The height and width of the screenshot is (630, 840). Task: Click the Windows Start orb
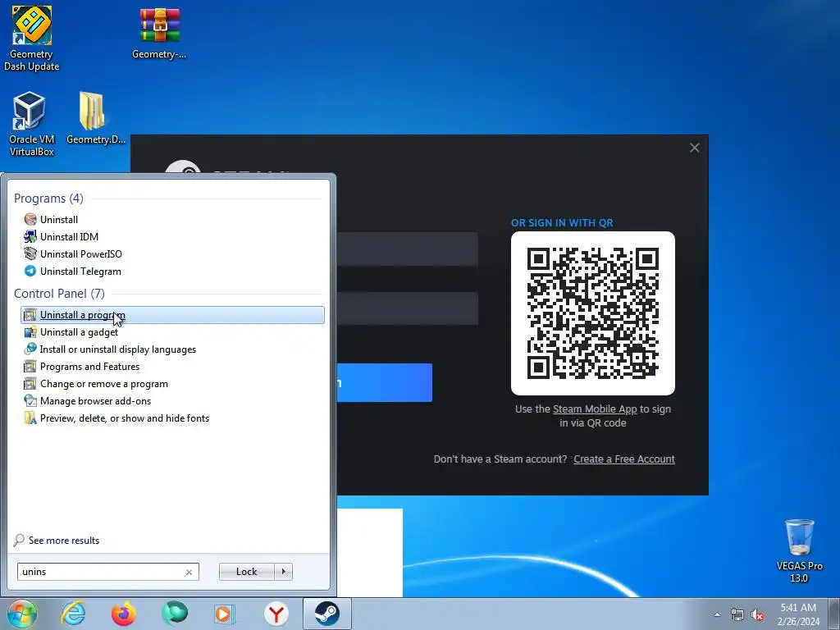[22, 614]
